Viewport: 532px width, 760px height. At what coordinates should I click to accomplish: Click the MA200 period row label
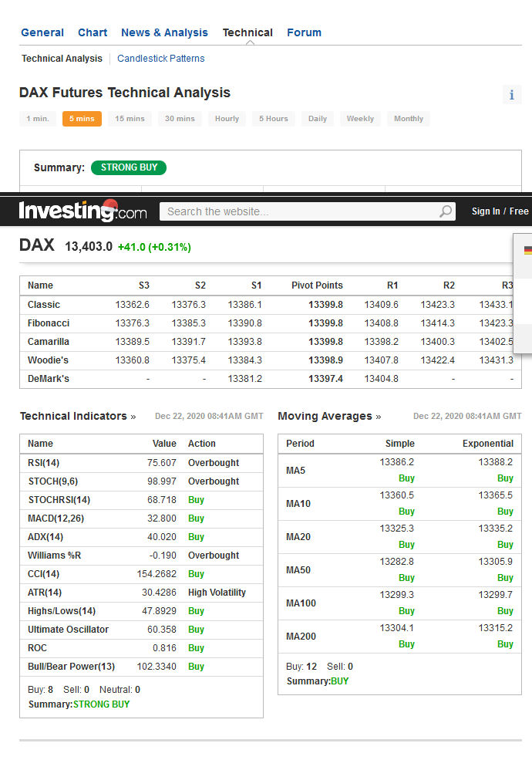point(301,637)
